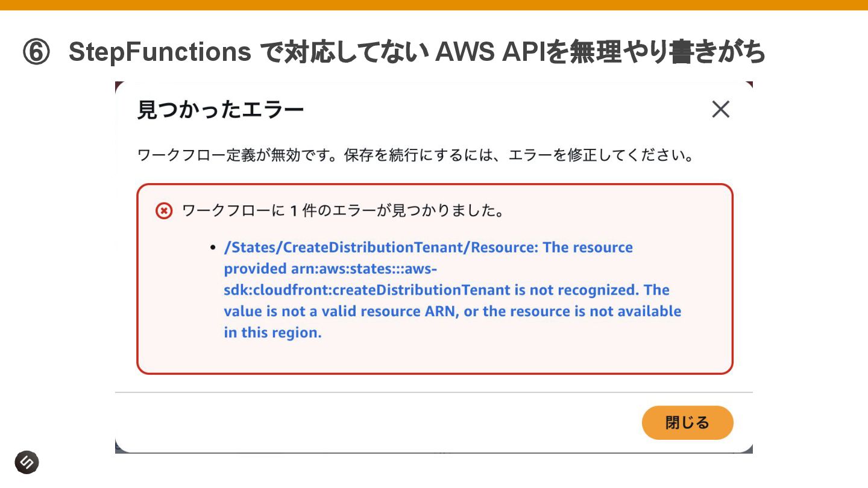Click the "provided arn:aws:states:::aws-" line
The image size is (868, 488).
[326, 269]
